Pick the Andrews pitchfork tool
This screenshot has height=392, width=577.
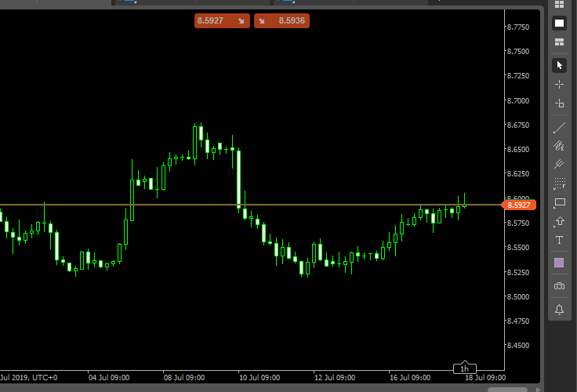(x=559, y=165)
